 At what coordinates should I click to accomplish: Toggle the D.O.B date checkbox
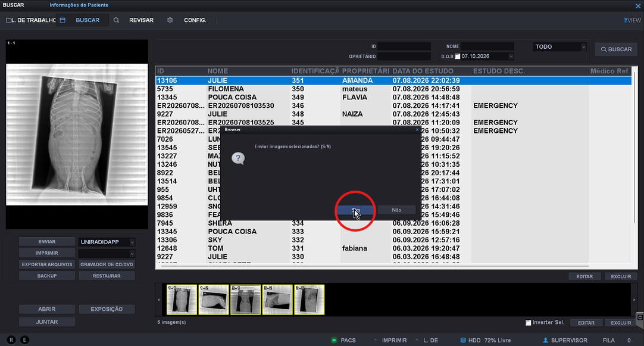(x=458, y=57)
